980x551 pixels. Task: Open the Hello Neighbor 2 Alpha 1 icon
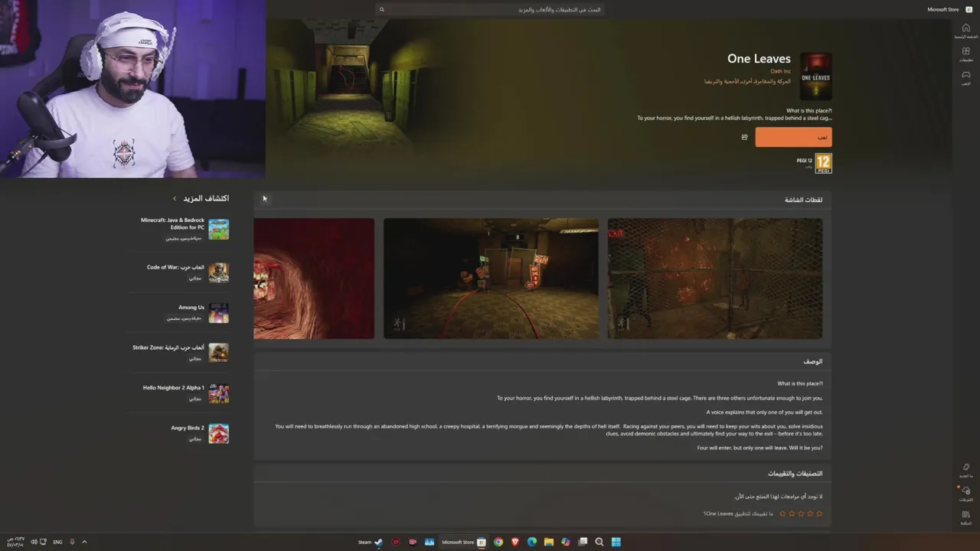coord(218,393)
